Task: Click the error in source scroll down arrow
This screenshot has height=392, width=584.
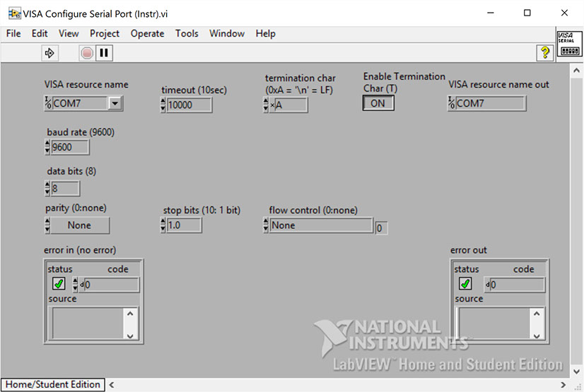Action: (x=130, y=335)
